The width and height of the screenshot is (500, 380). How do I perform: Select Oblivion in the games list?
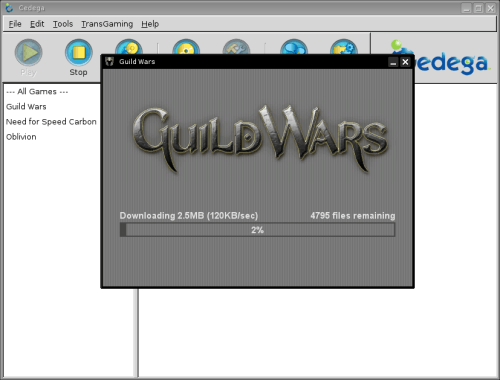[x=21, y=137]
